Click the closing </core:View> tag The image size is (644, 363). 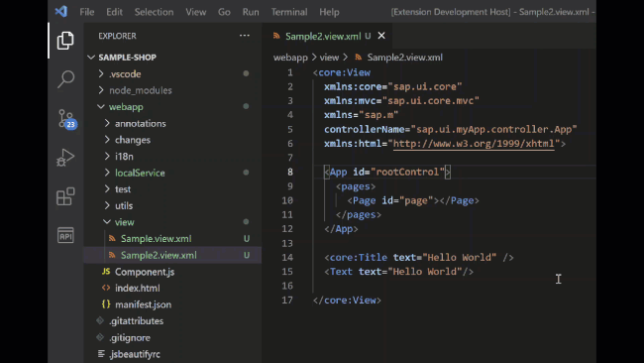click(347, 301)
